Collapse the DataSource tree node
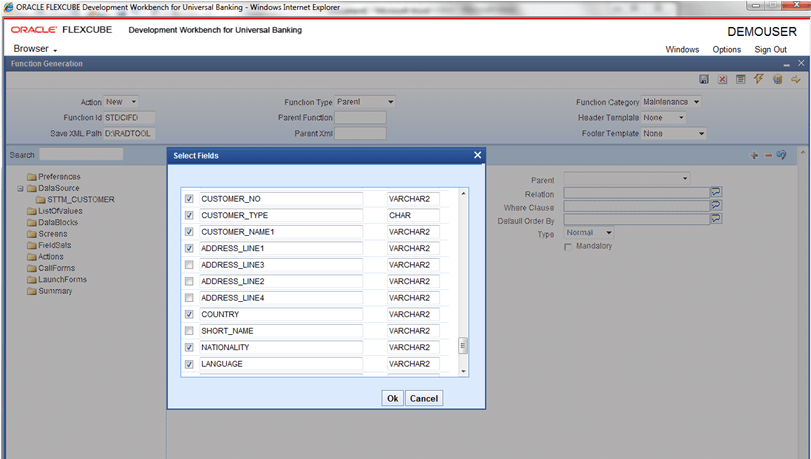 [x=20, y=188]
